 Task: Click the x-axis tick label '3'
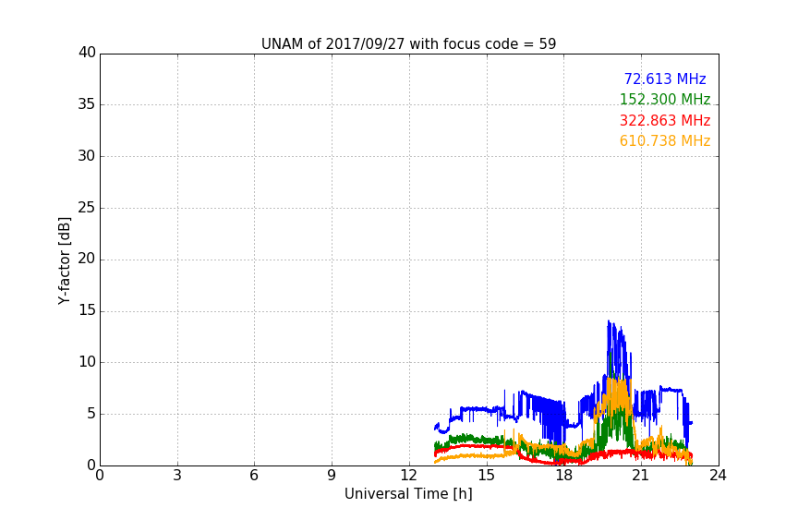[177, 476]
